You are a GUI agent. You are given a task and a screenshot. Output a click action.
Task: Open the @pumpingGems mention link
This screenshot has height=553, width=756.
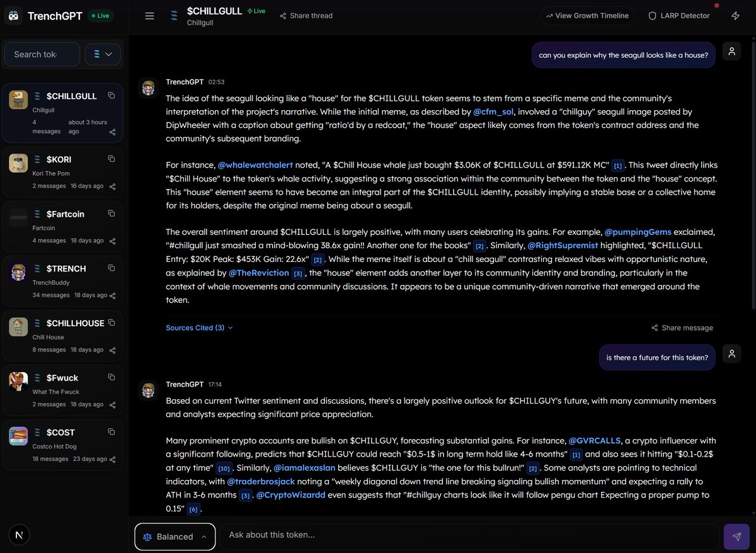638,232
